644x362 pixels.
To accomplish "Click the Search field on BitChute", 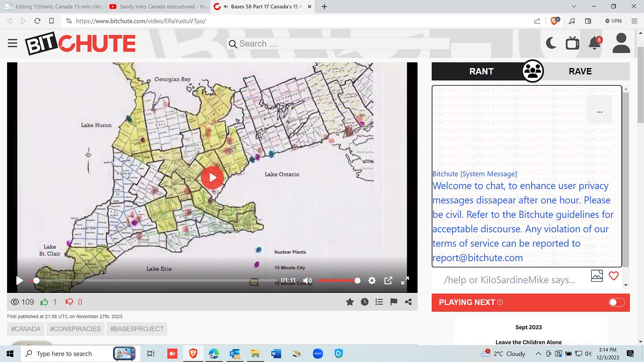I will click(339, 44).
